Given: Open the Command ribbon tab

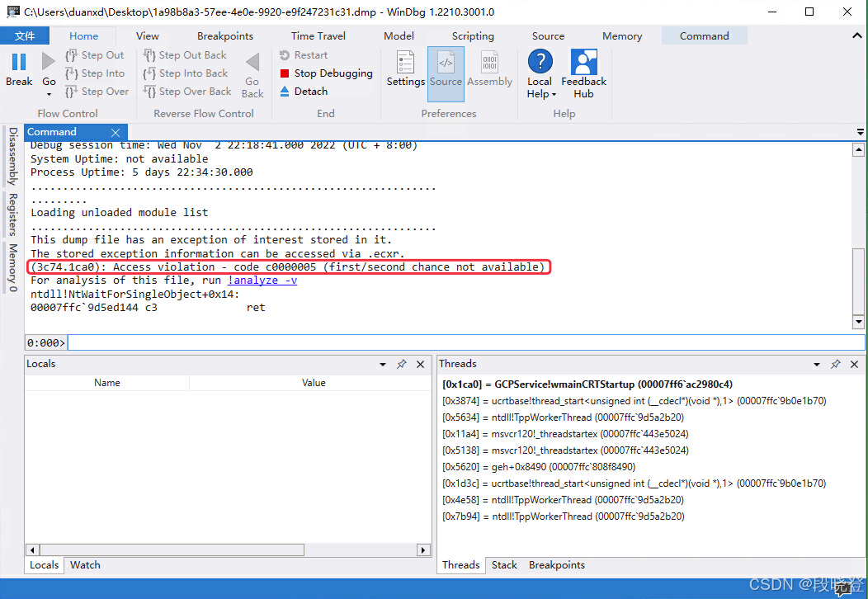Looking at the screenshot, I should pos(704,36).
